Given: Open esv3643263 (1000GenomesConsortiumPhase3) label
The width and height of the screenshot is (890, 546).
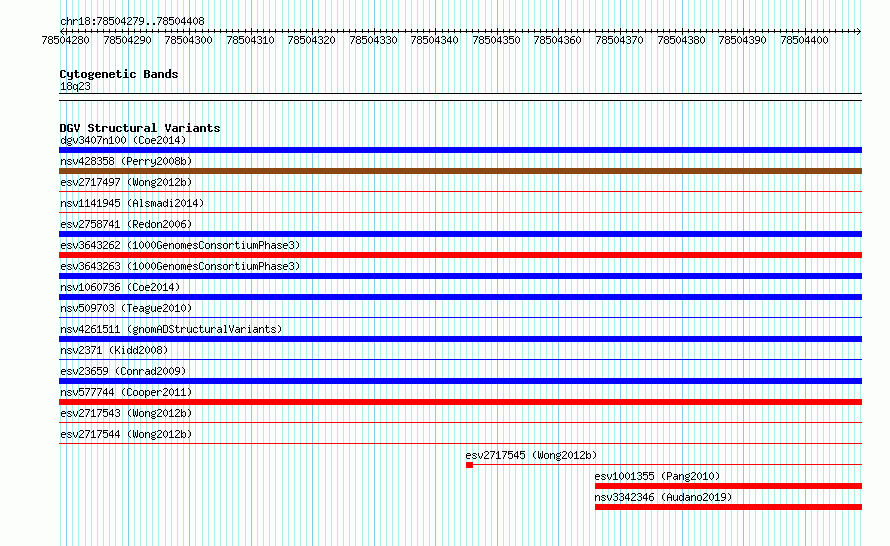Looking at the screenshot, I should click(180, 266).
